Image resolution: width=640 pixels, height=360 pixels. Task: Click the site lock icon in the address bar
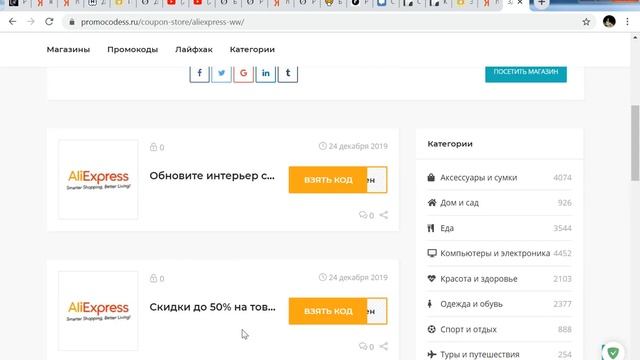click(72, 22)
